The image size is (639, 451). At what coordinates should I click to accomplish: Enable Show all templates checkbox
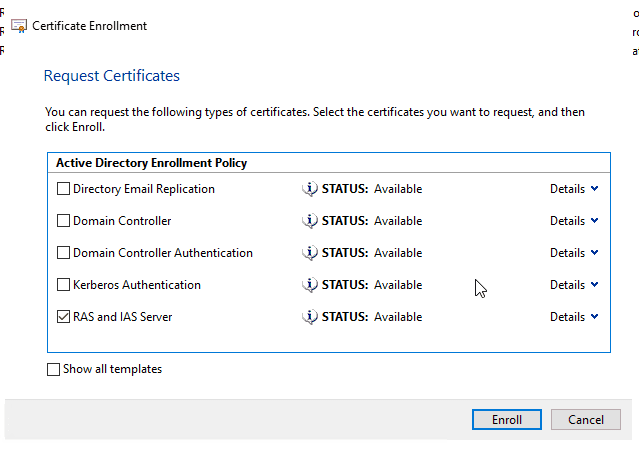53,369
